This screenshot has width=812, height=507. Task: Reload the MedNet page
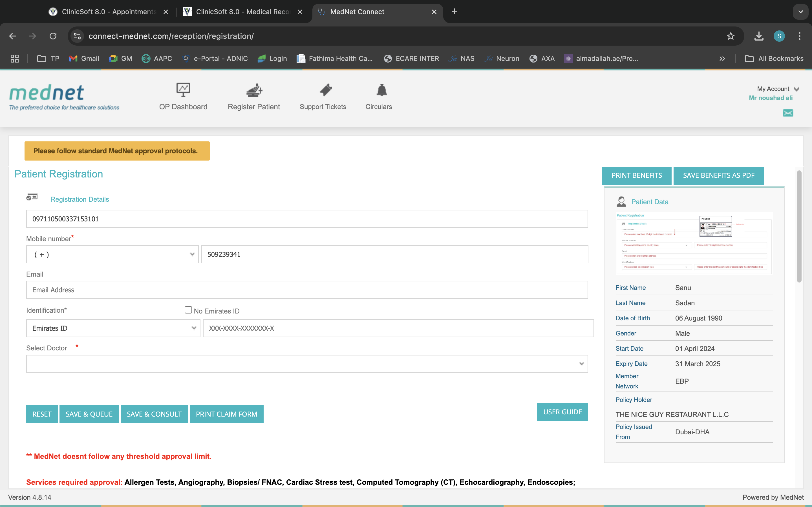pyautogui.click(x=53, y=36)
